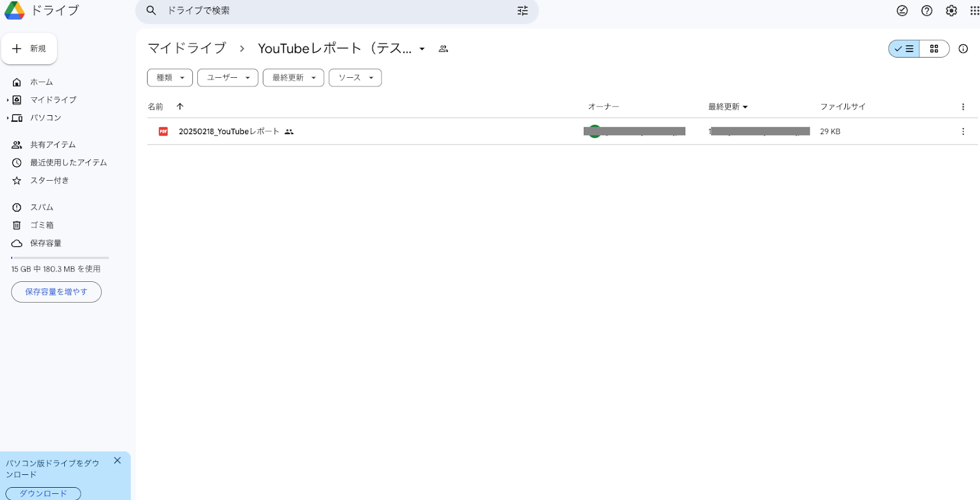This screenshot has height=500, width=980.
Task: Open the shared folder people icon
Action: [x=443, y=48]
